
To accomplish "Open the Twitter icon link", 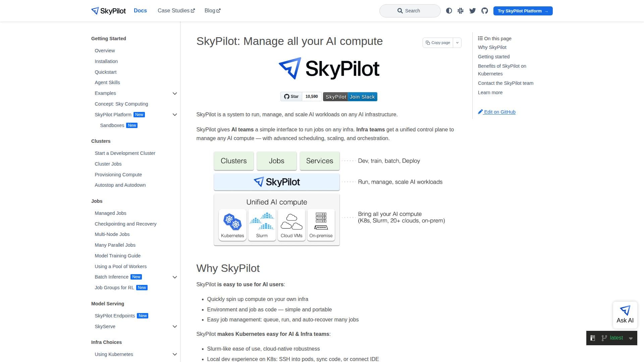I will click(473, 11).
